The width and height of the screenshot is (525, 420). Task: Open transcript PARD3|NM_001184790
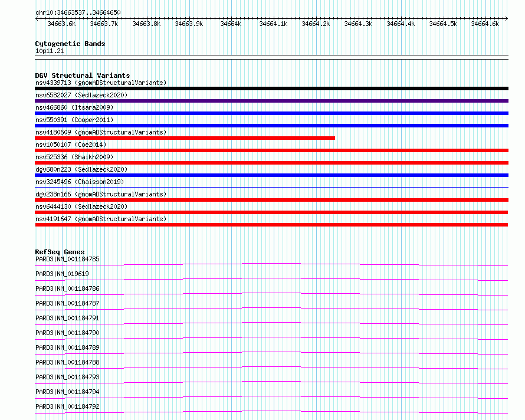[x=67, y=333]
